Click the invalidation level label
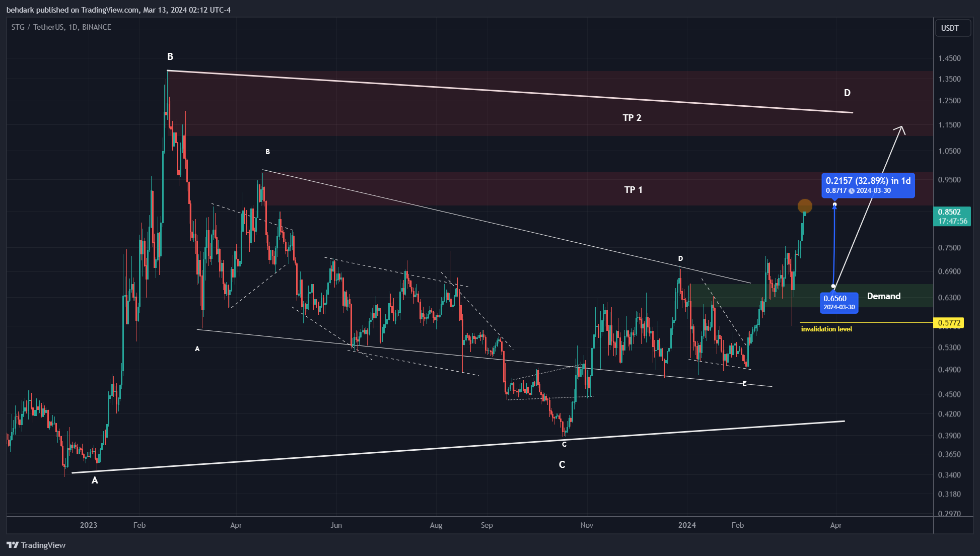Viewport: 980px width, 556px height. [826, 329]
